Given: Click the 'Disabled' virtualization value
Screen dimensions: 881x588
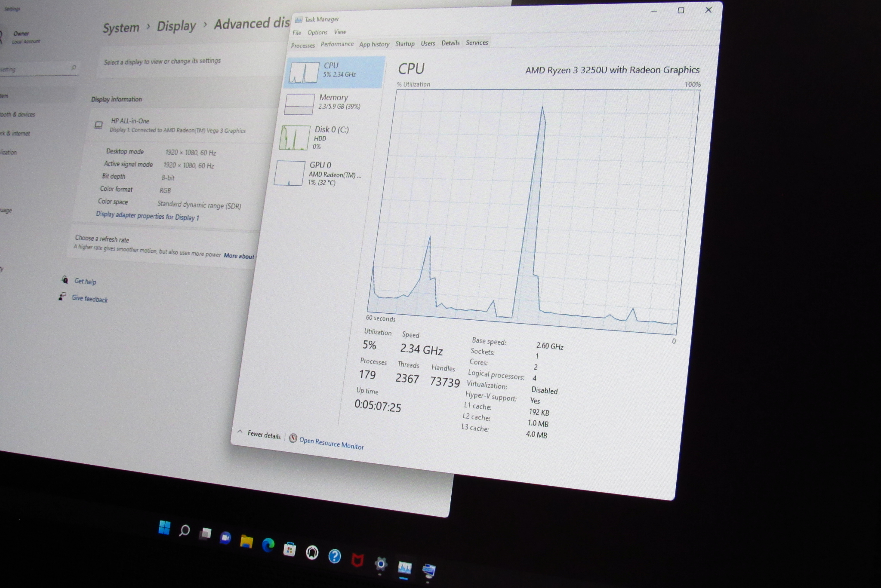Looking at the screenshot, I should (x=544, y=390).
